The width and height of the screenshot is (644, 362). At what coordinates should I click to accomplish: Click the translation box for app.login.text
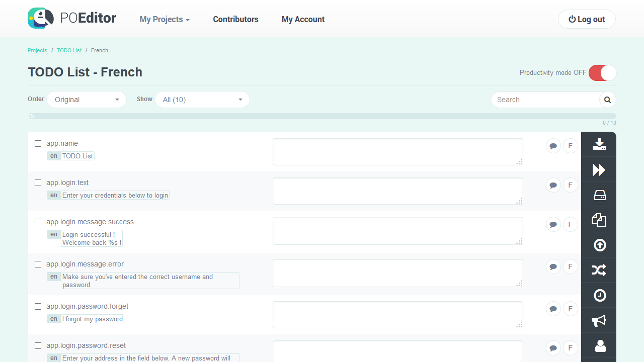click(398, 191)
